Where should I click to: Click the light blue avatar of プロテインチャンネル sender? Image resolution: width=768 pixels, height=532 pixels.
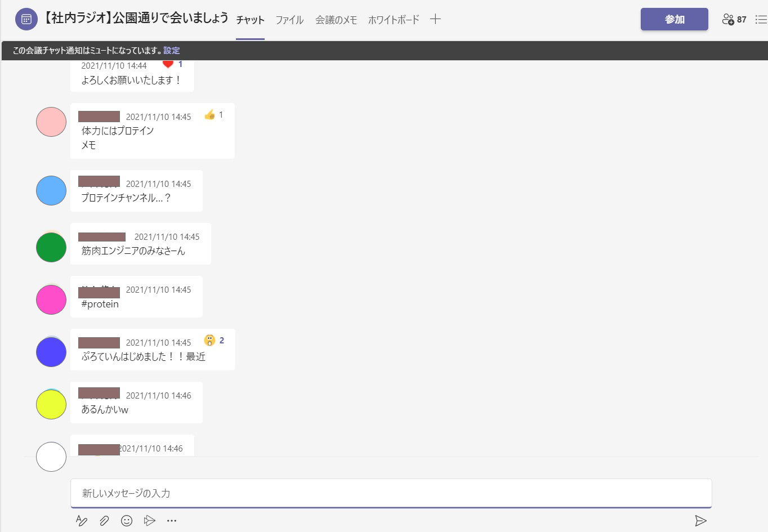tap(51, 190)
